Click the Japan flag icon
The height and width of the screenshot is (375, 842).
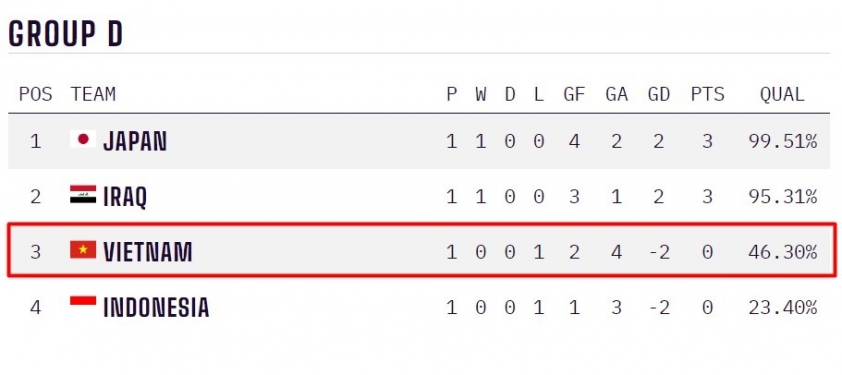[x=83, y=139]
